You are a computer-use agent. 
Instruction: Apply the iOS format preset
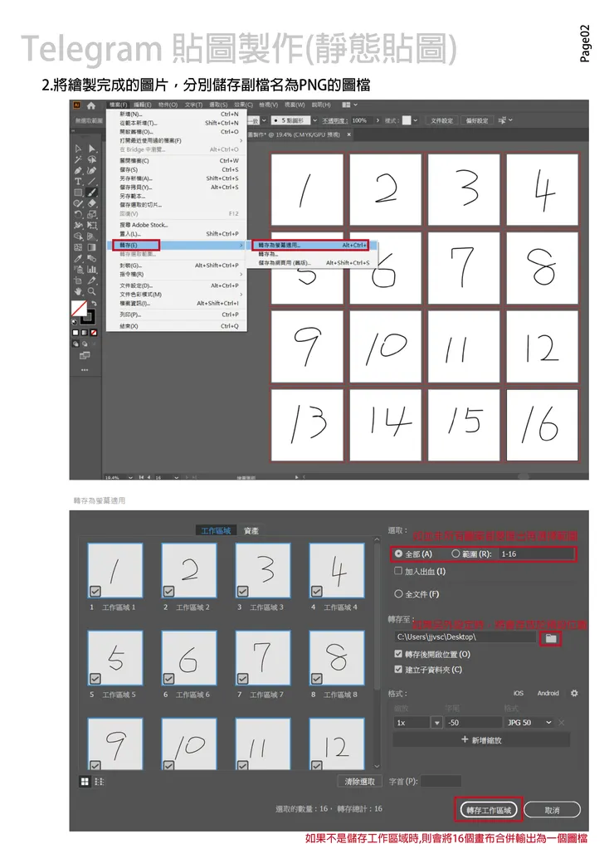(519, 693)
